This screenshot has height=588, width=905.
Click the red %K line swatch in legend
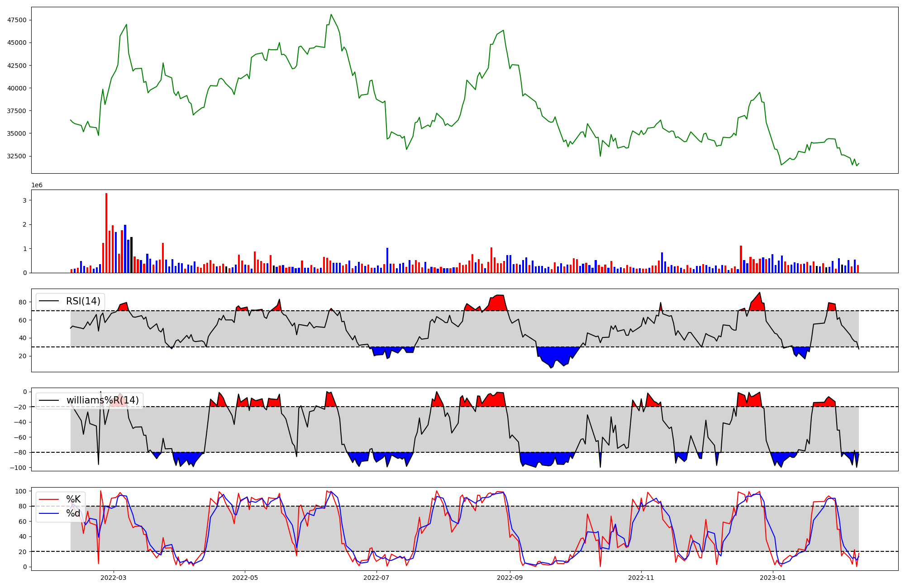[x=49, y=499]
